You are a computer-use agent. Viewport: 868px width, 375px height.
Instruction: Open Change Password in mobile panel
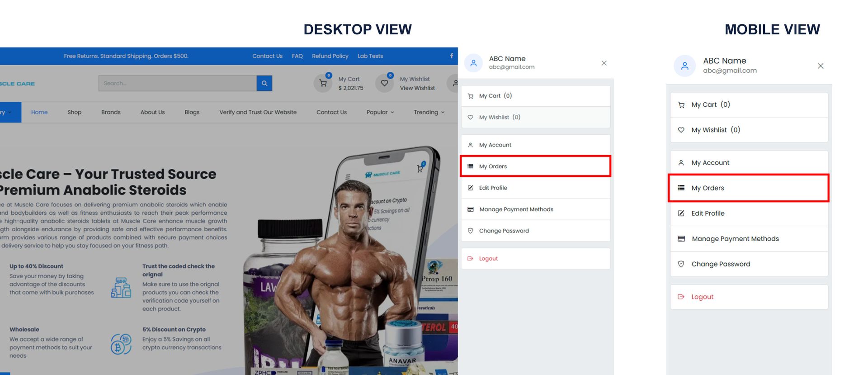[x=749, y=264]
